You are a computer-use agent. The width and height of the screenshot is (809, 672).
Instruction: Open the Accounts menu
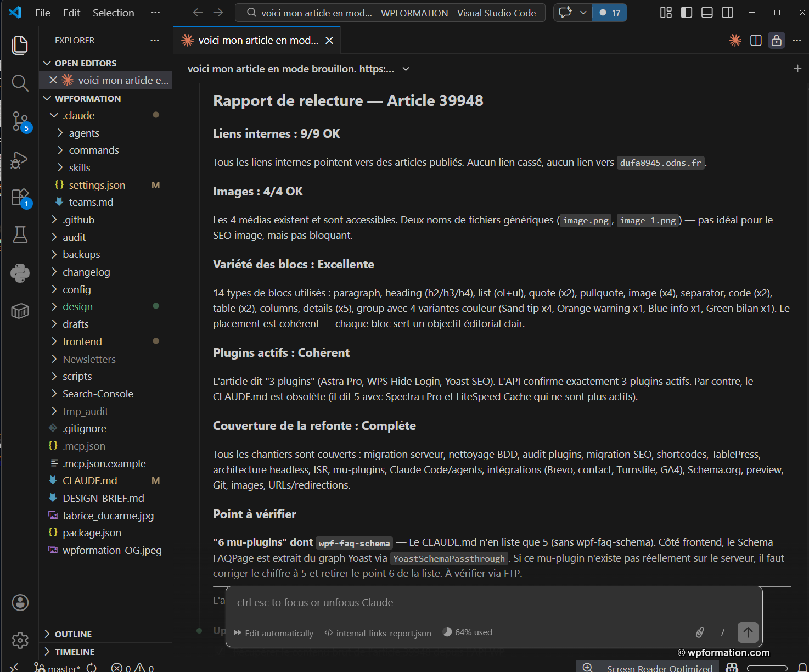[x=20, y=602]
